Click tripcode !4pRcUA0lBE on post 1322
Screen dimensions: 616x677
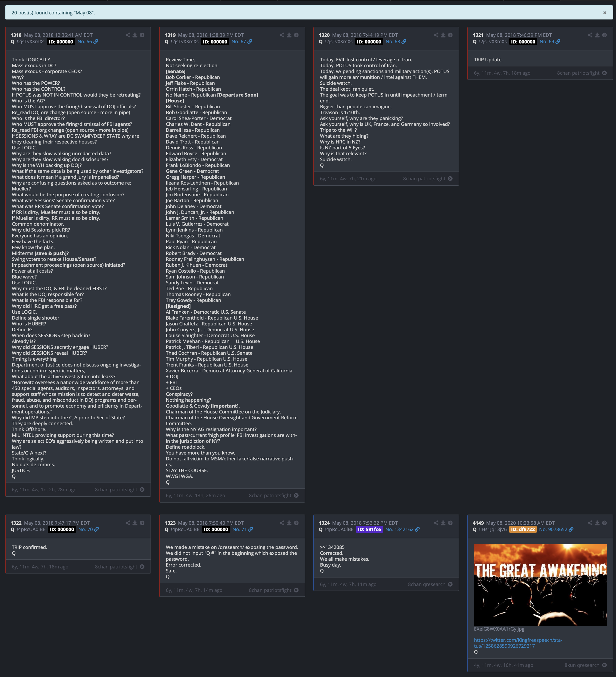pos(31,529)
